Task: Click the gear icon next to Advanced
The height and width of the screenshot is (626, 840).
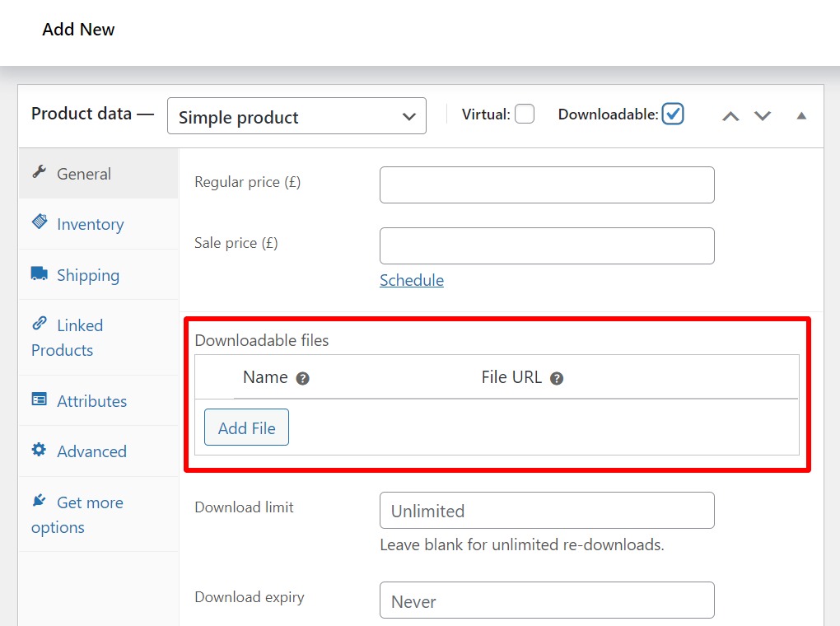Action: coord(39,451)
